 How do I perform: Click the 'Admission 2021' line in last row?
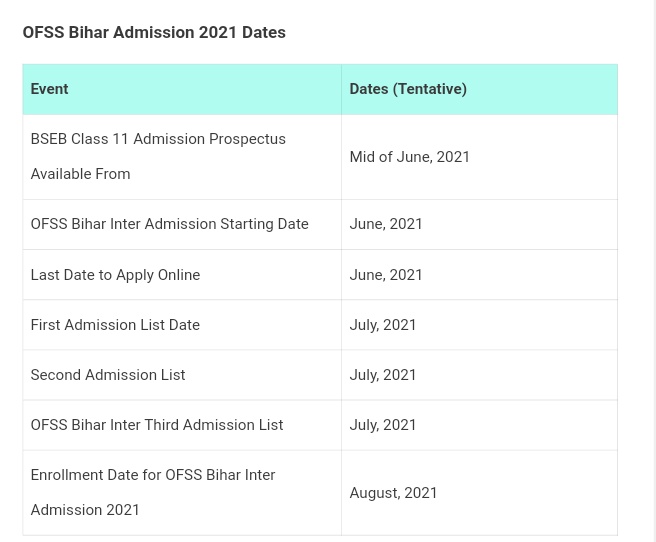coord(85,510)
